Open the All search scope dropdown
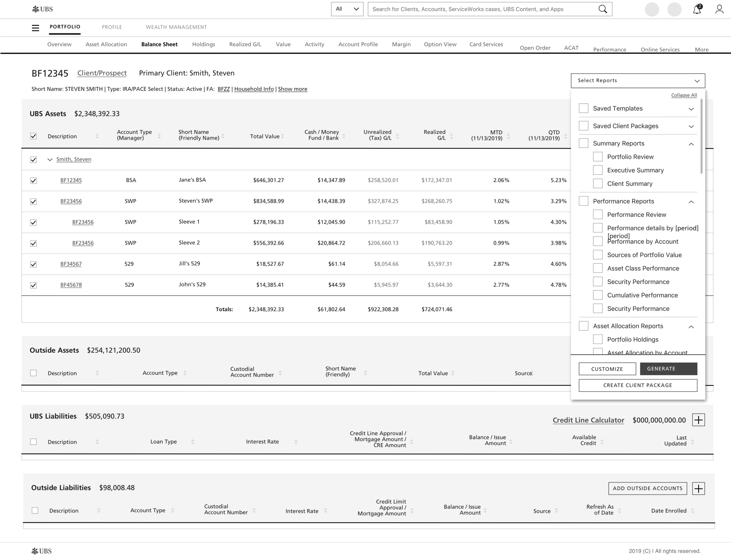 coord(347,9)
